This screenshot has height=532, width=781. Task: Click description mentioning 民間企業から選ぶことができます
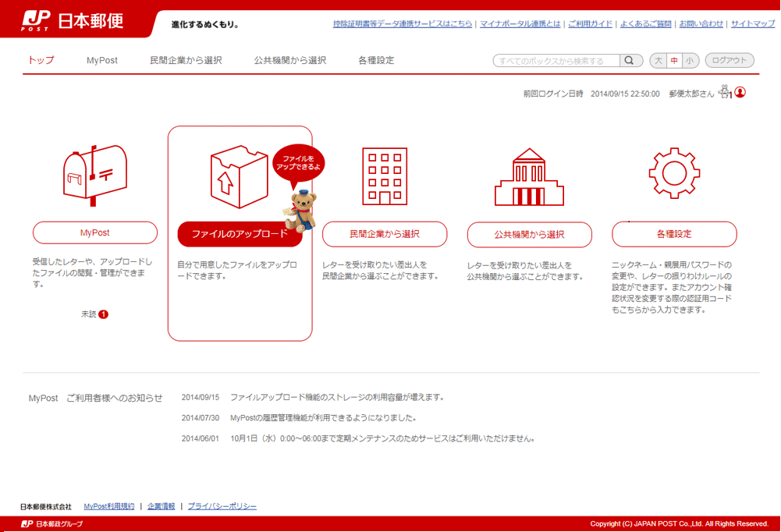380,270
